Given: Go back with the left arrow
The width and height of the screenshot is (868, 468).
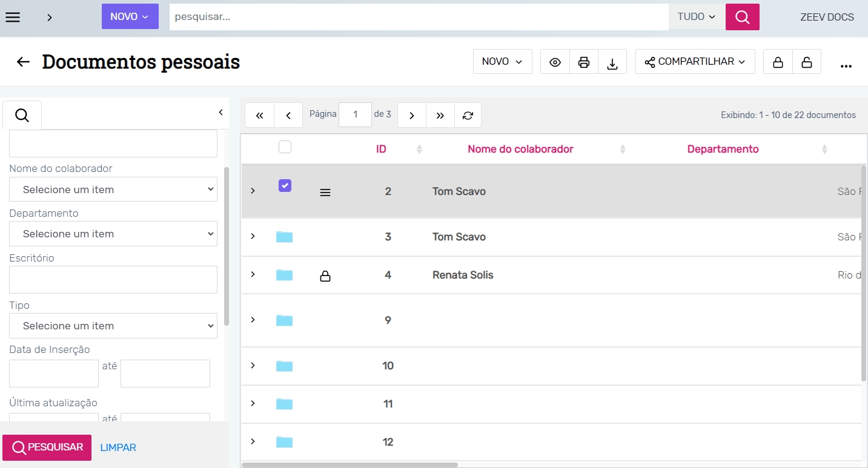Looking at the screenshot, I should (23, 62).
